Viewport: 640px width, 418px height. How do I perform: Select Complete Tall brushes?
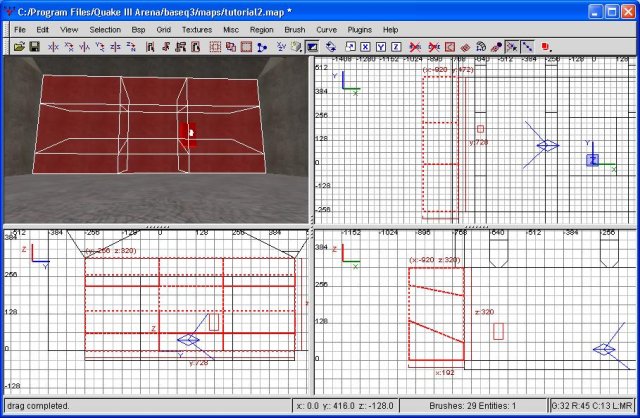[x=150, y=47]
